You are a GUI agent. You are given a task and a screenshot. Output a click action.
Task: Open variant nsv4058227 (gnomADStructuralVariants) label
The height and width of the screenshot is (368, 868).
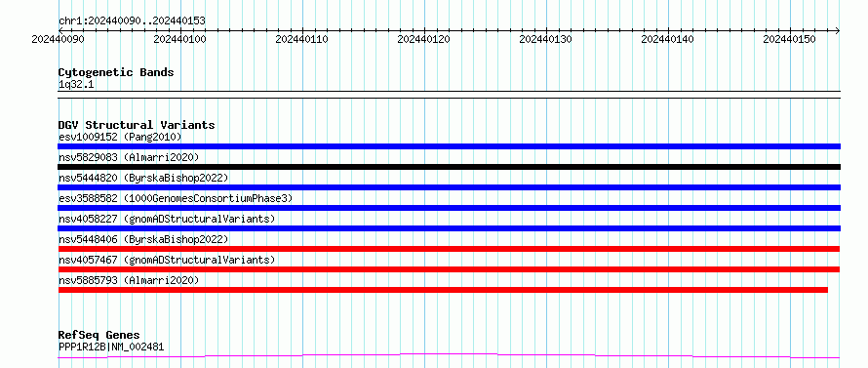(167, 219)
